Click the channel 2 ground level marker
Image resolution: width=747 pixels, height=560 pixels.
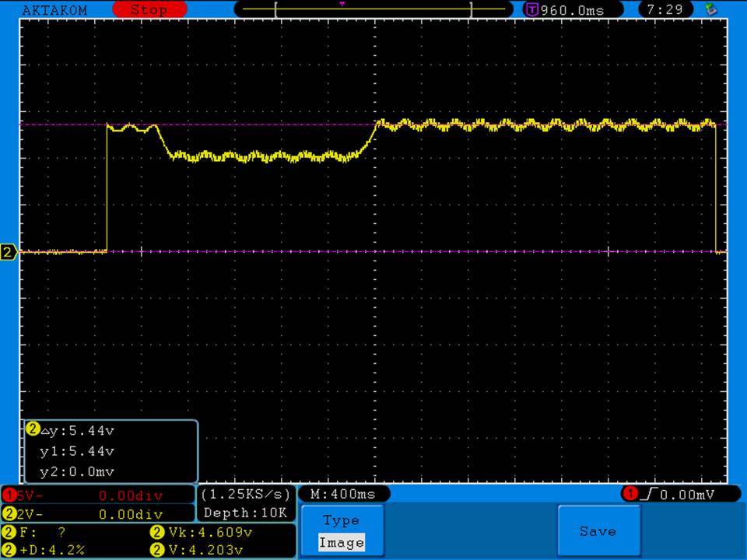9,252
